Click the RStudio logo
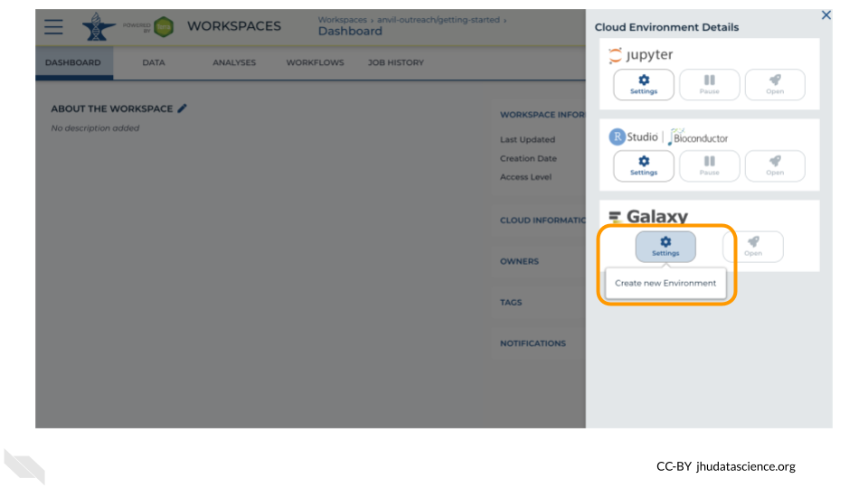868x488 pixels. 633,136
